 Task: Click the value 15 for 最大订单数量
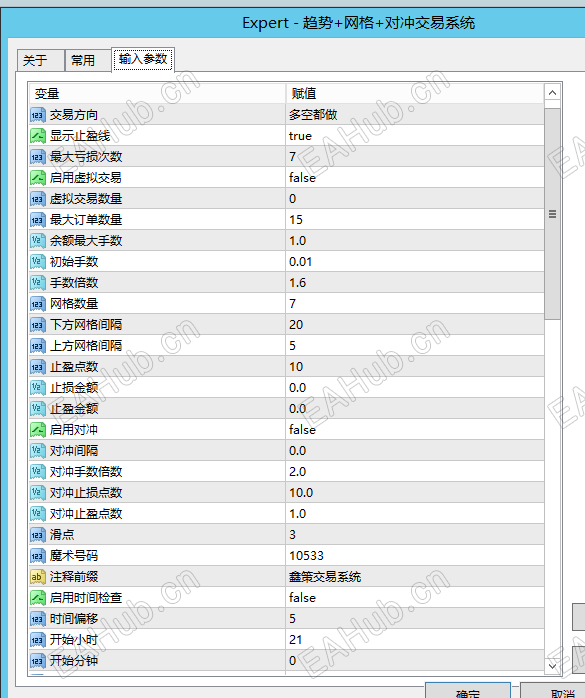296,220
